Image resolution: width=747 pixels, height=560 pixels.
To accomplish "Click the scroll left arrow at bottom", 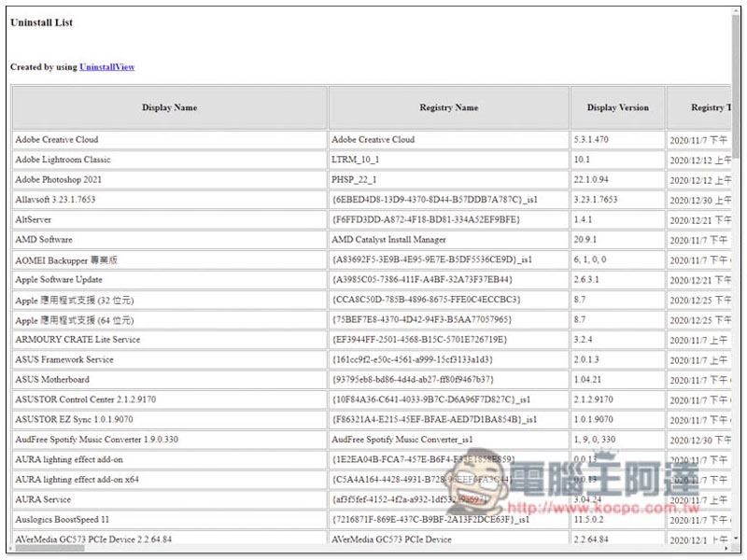I will 11,549.
